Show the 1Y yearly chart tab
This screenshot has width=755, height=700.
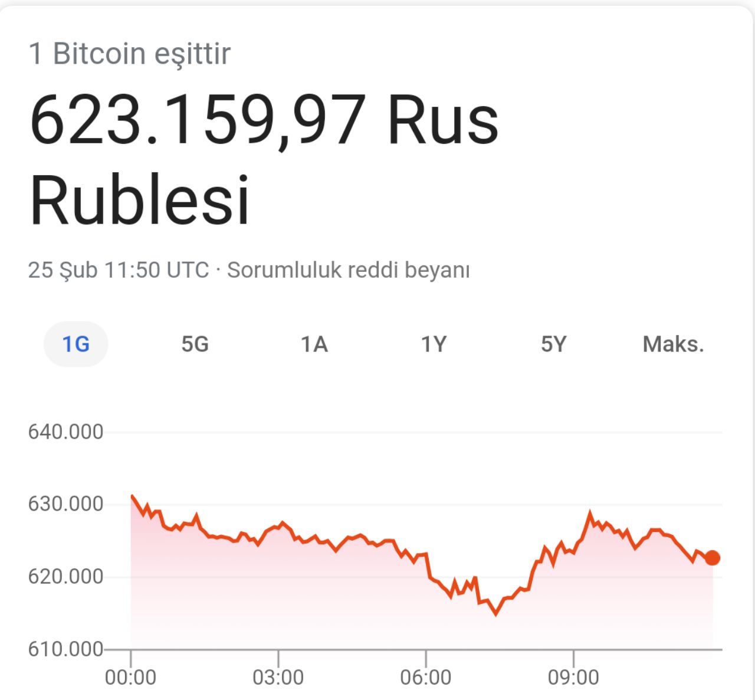434,344
